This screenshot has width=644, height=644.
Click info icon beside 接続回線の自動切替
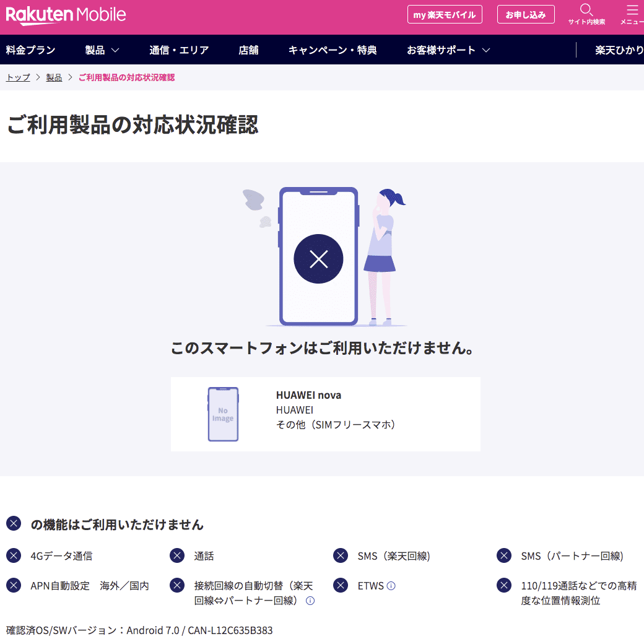click(310, 601)
